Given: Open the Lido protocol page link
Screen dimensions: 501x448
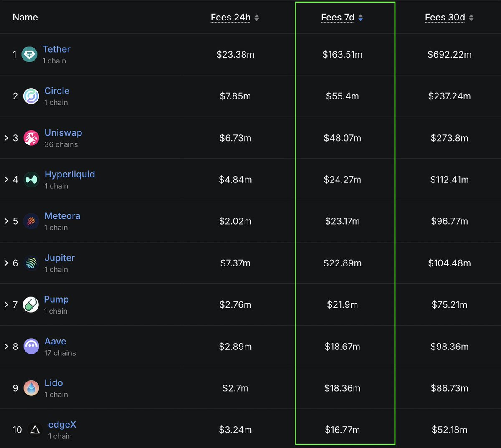Looking at the screenshot, I should point(53,383).
